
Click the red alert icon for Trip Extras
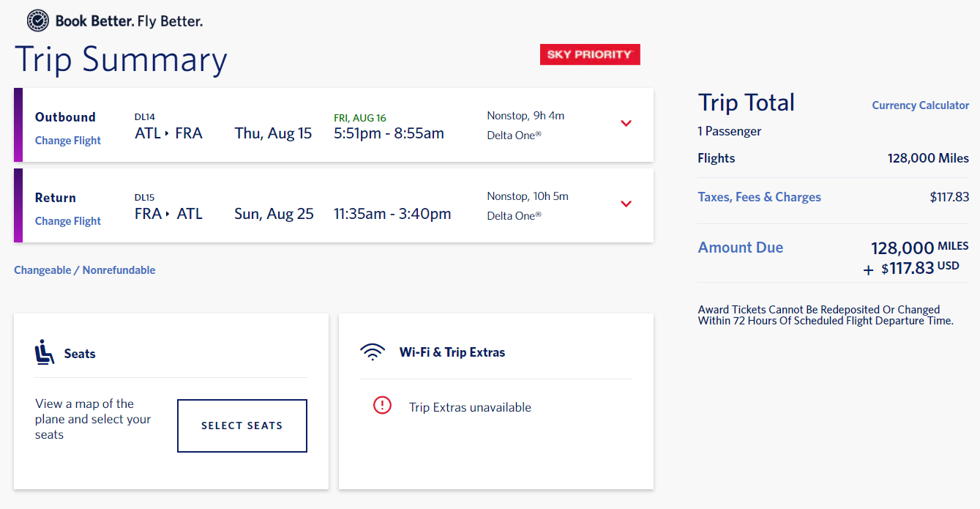pyautogui.click(x=382, y=405)
